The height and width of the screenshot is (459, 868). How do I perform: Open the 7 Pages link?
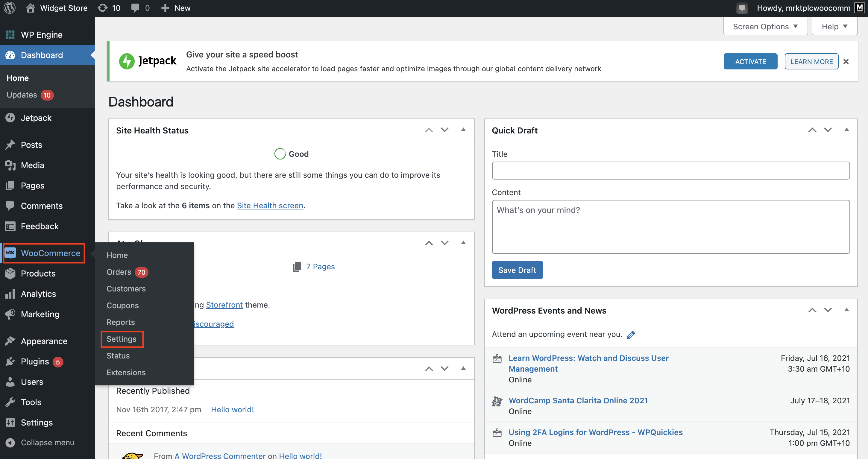pos(320,266)
